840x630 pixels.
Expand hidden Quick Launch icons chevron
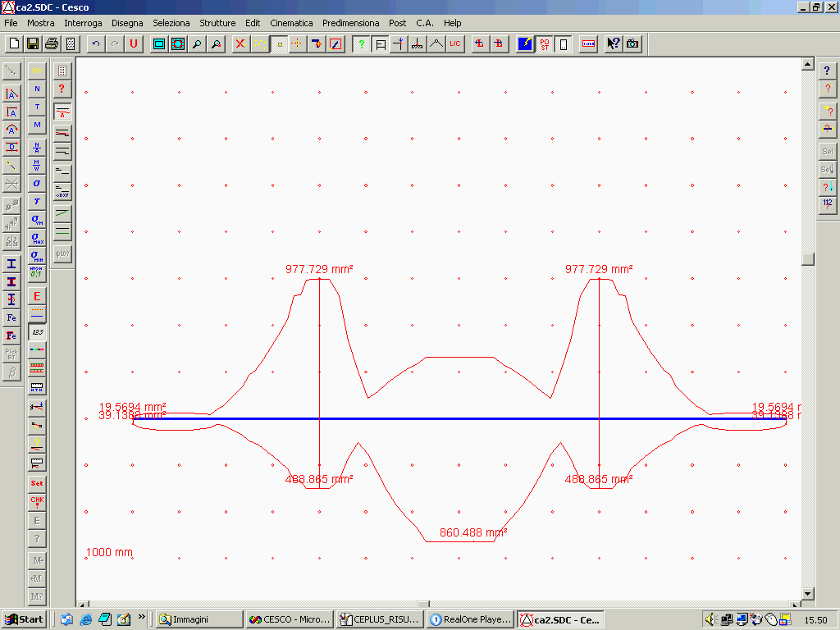point(142,618)
